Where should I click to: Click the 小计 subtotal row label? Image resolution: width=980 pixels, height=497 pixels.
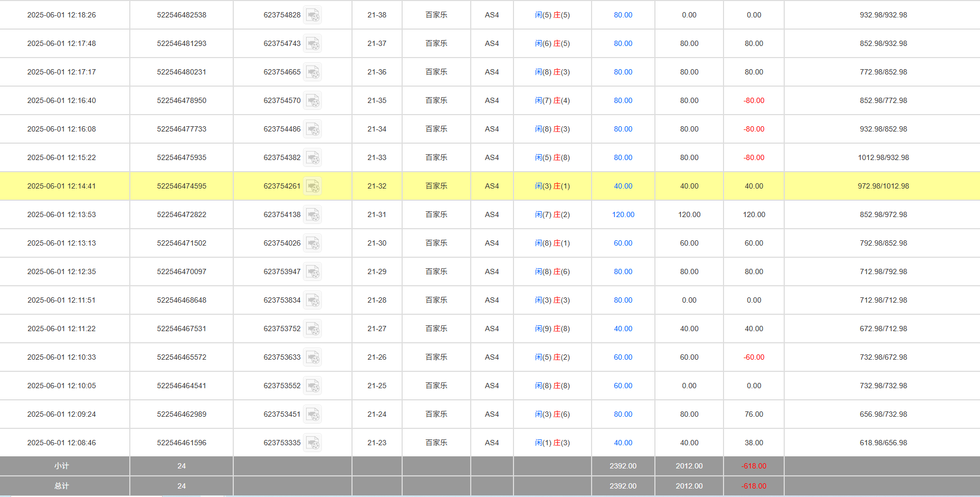[62, 466]
